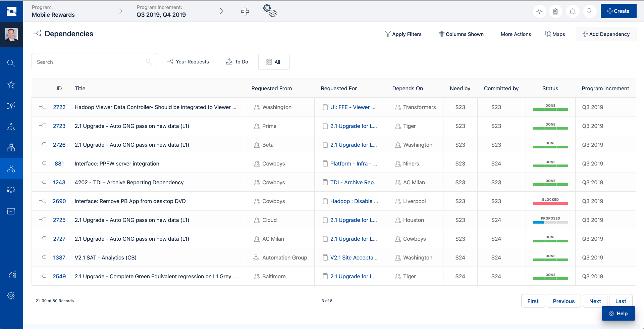The height and width of the screenshot is (329, 644).
Task: Click the Create button
Action: pyautogui.click(x=619, y=11)
